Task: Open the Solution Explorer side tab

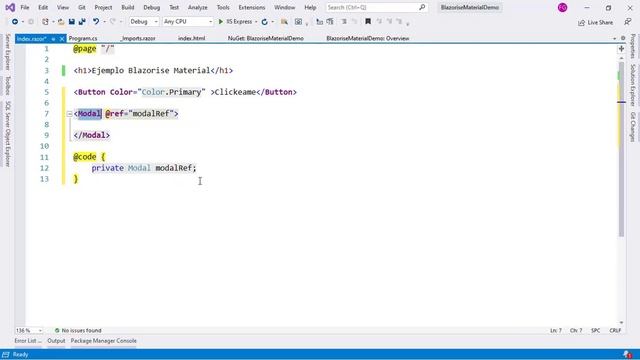Action: coord(633,85)
